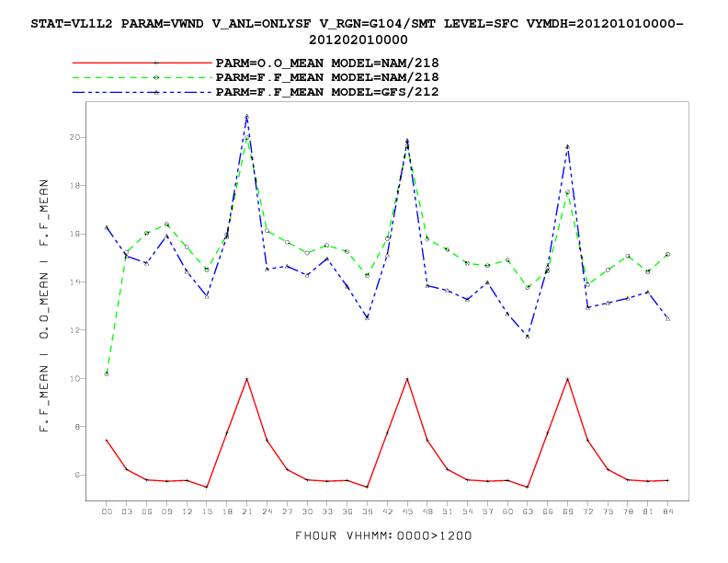Click x-axis tick label 72
This screenshot has width=728, height=563.
pyautogui.click(x=587, y=511)
